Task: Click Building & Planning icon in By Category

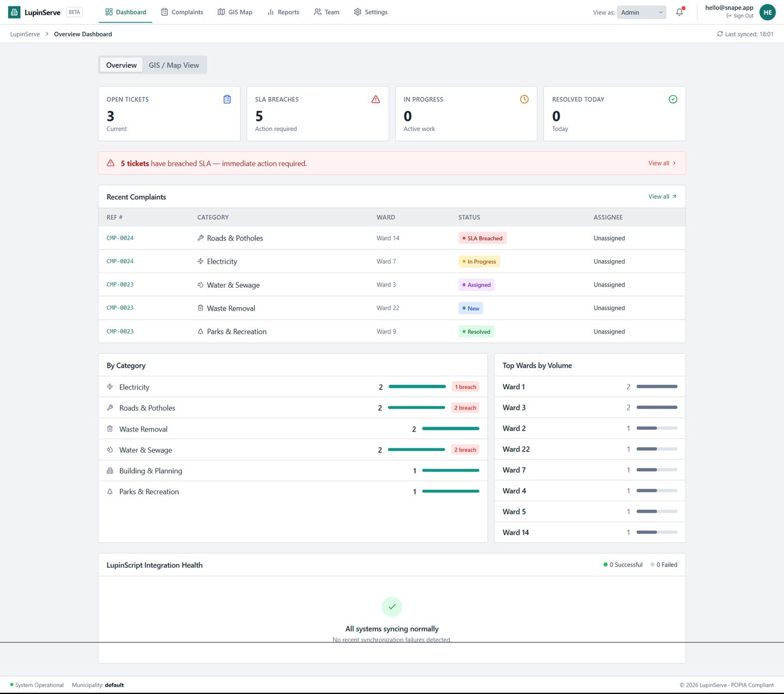Action: click(110, 471)
